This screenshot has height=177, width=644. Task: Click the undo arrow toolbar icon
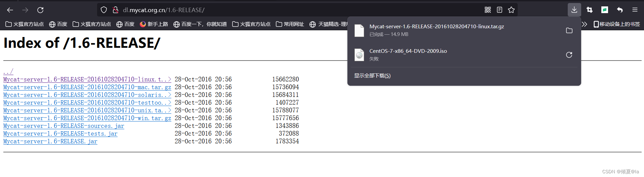pyautogui.click(x=620, y=10)
